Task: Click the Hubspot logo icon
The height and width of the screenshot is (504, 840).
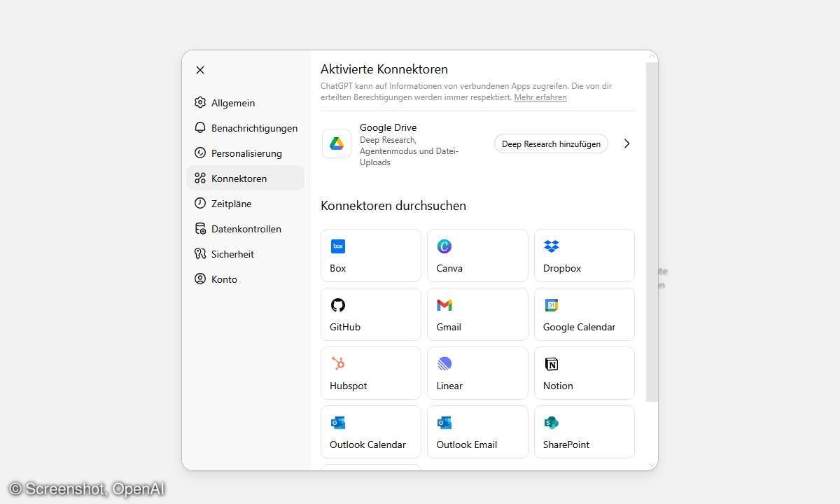Action: 338,364
